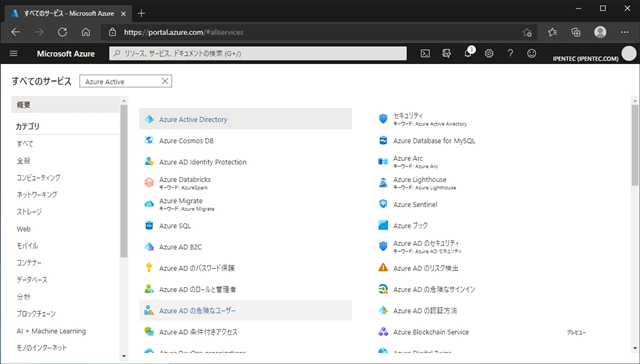This screenshot has height=364, width=640.
Task: Open the notifications bell
Action: tap(468, 53)
